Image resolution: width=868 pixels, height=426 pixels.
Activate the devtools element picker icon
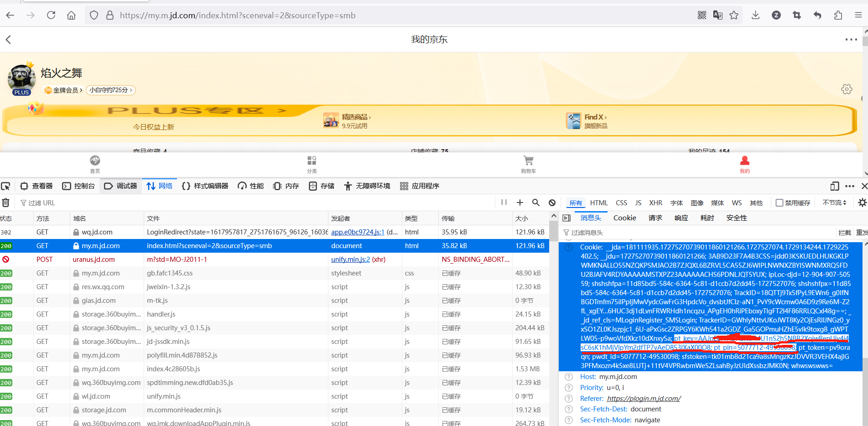(5, 186)
